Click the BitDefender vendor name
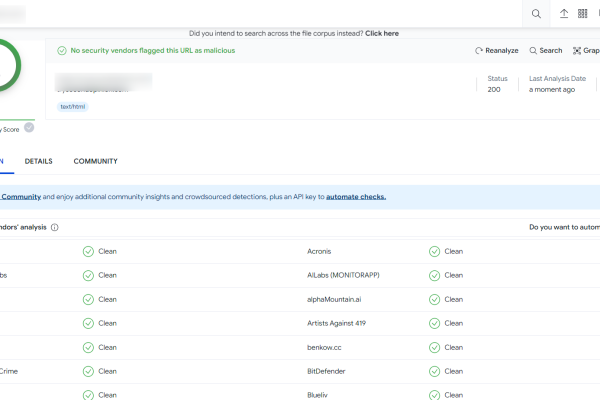This screenshot has width=600, height=400. point(326,371)
